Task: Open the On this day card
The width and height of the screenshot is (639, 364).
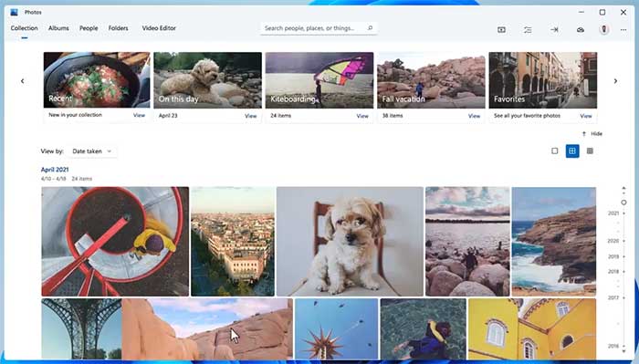Action: click(208, 79)
